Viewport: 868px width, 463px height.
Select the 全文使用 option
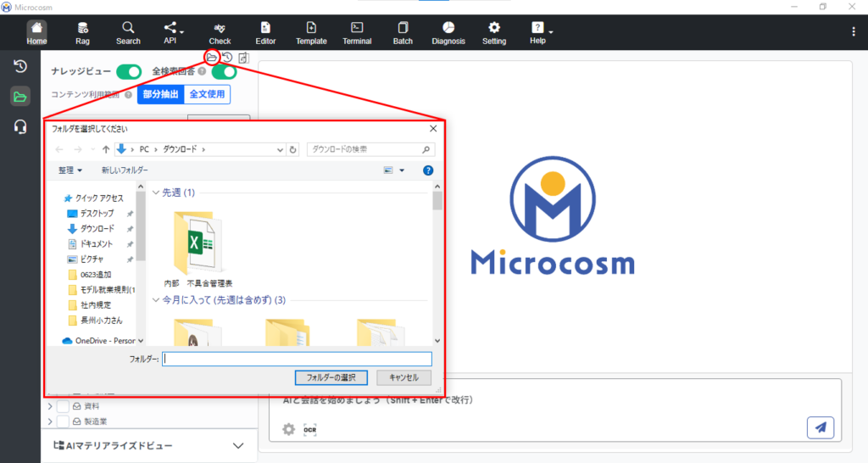(x=207, y=94)
